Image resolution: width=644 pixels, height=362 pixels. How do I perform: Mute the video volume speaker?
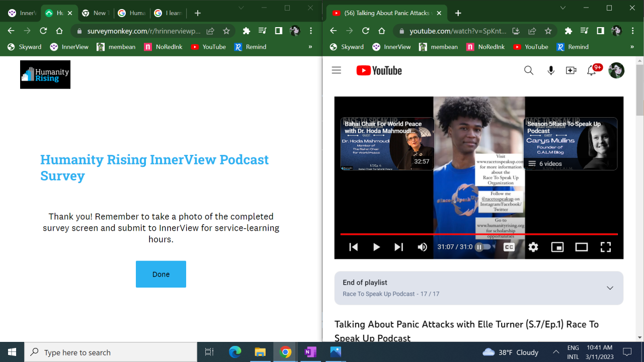422,247
